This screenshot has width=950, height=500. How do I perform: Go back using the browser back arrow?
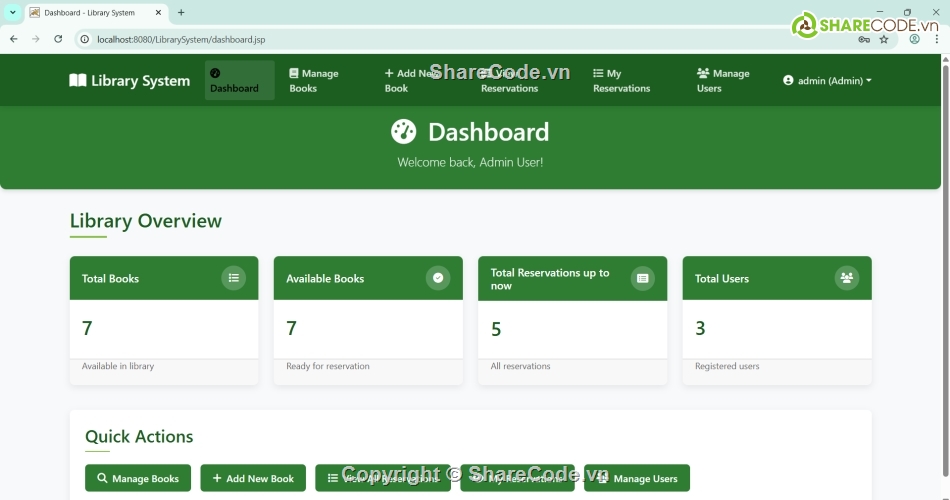pos(14,39)
